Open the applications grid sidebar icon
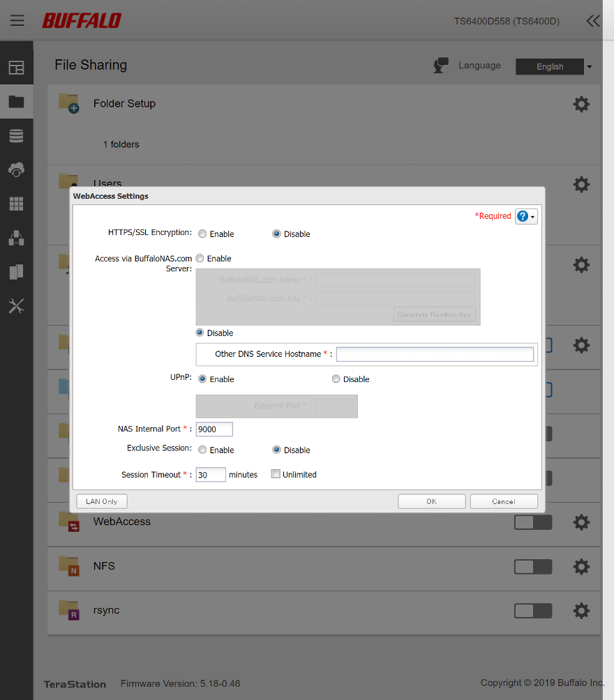Screen dimensions: 614x700 [x=17, y=204]
